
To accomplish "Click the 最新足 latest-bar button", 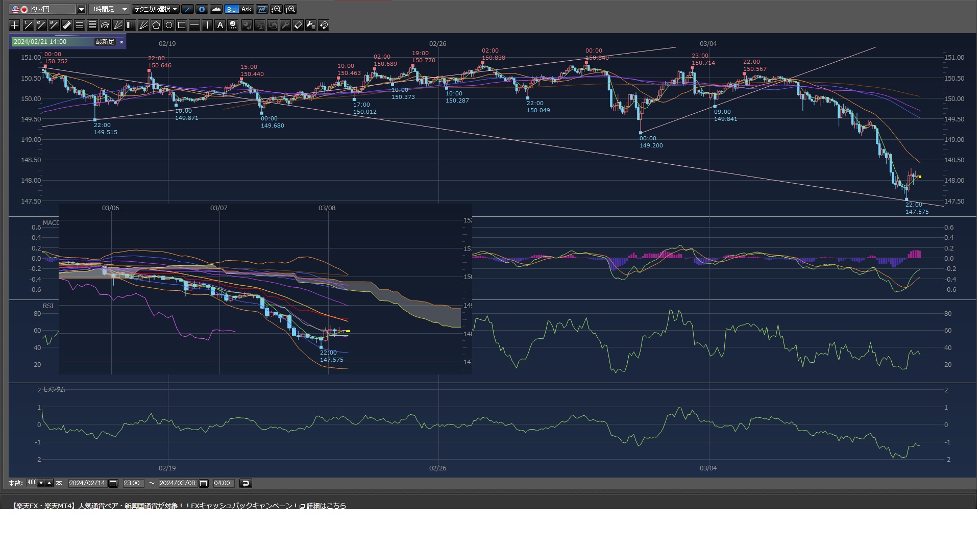I will pyautogui.click(x=105, y=42).
